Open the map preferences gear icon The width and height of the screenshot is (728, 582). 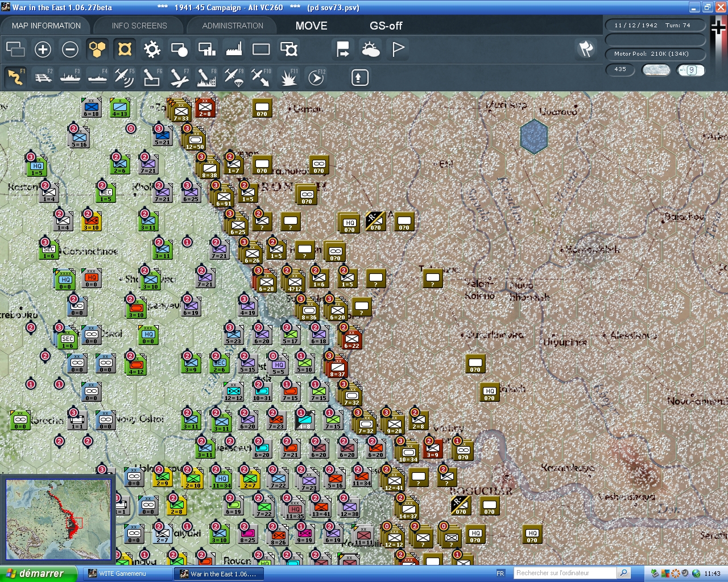151,49
